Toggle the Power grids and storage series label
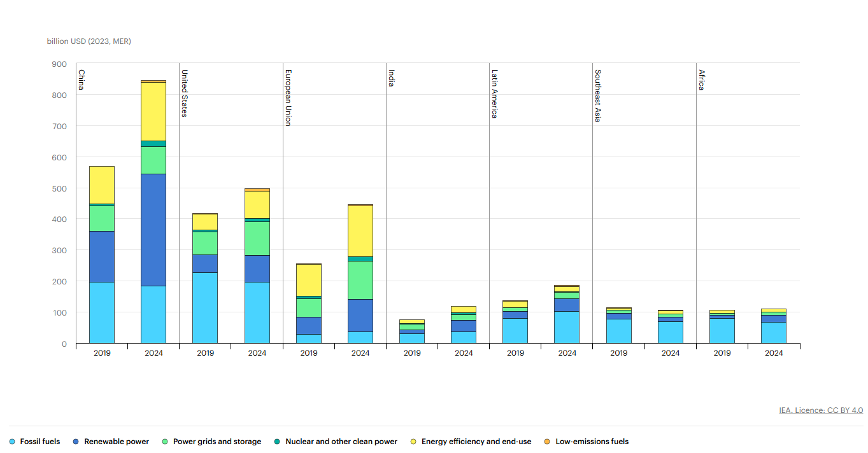 click(x=217, y=442)
